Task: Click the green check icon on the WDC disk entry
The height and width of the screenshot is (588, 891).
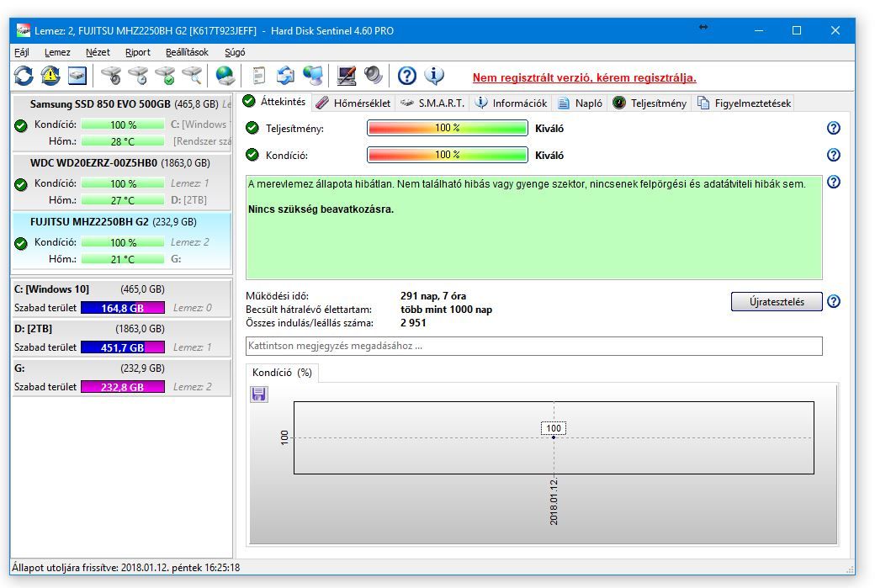Action: click(21, 184)
